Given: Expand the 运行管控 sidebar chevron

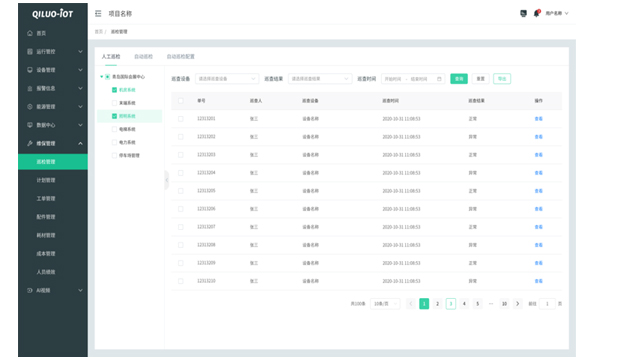Looking at the screenshot, I should point(80,51).
